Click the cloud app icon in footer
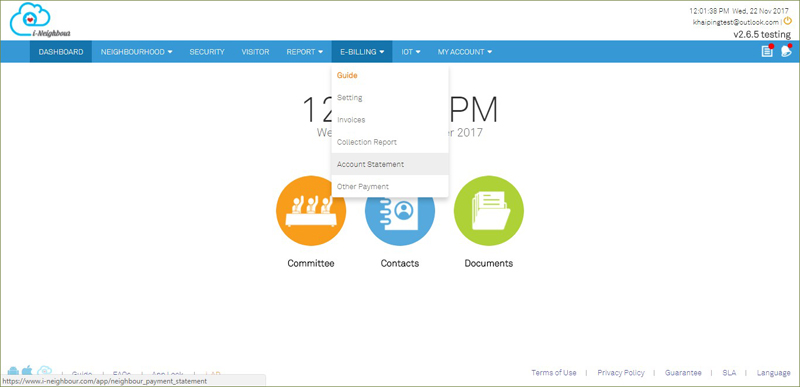The height and width of the screenshot is (387, 800). click(44, 371)
